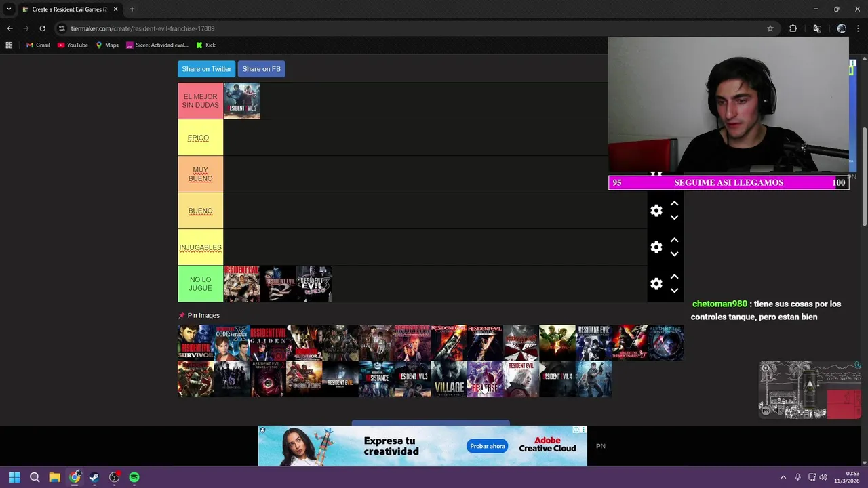The height and width of the screenshot is (488, 868).
Task: Open Chrome profile avatar
Action: tap(842, 28)
